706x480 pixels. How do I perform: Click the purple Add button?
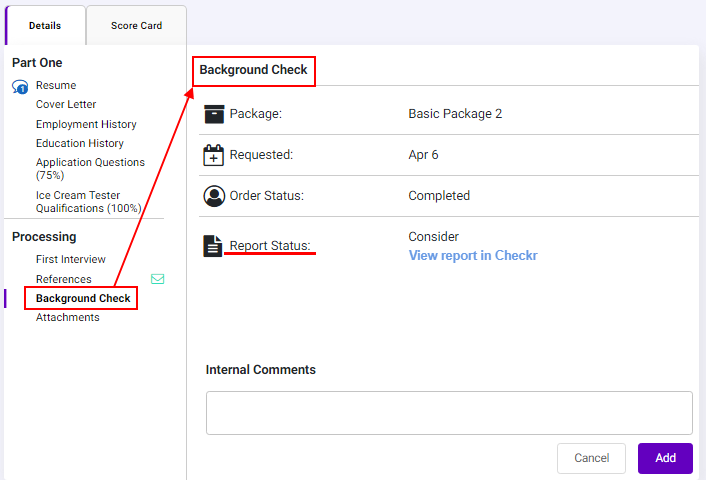(x=665, y=458)
